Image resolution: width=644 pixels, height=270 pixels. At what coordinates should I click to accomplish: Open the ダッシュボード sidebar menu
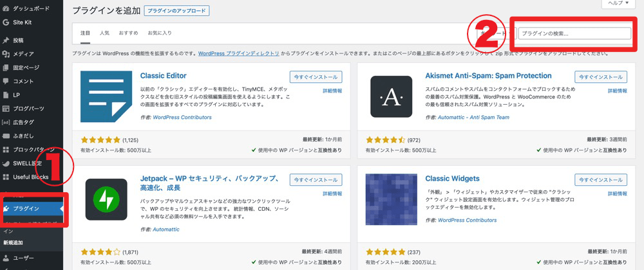coord(31,8)
